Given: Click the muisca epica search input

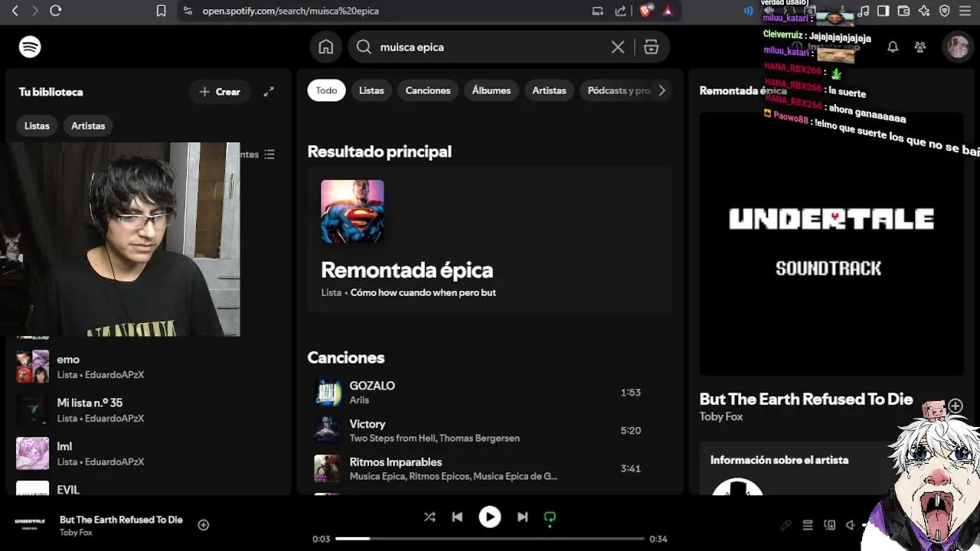Looking at the screenshot, I should pos(490,47).
